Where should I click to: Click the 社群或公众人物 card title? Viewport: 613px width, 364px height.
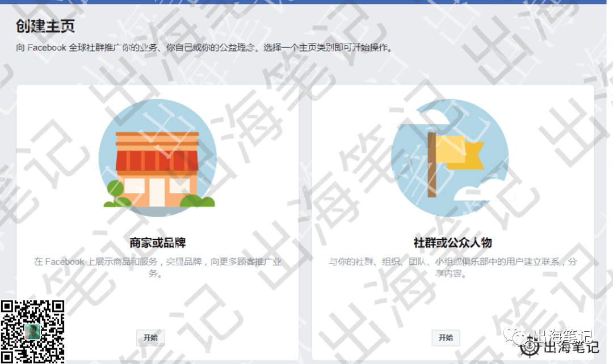point(453,243)
